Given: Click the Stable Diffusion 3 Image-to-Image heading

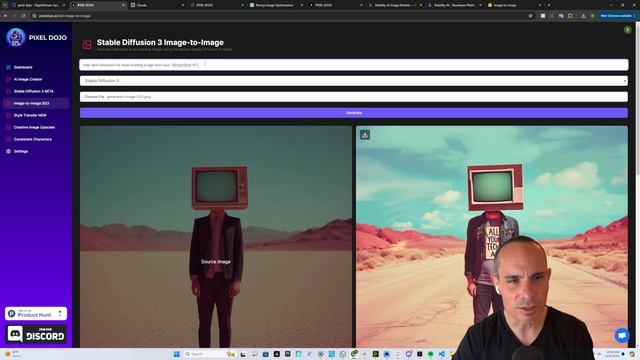Looking at the screenshot, I should pos(160,42).
